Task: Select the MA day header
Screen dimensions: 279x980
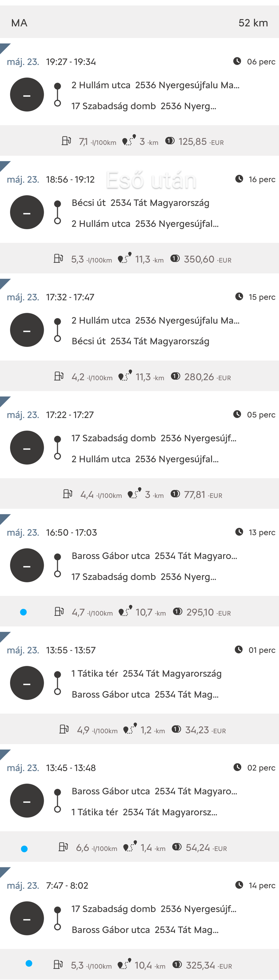Action: pyautogui.click(x=20, y=23)
